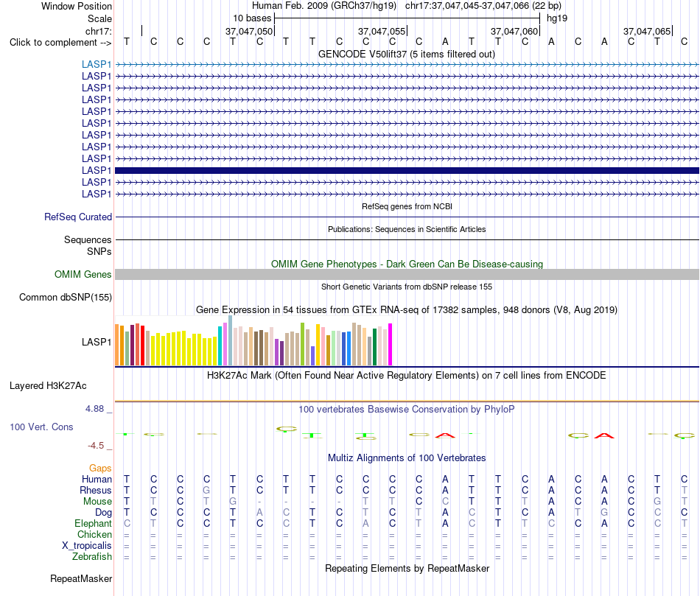Open '100 vertebrates Basewise Conservation by PhyloP' title
Image resolution: width=700 pixels, height=596 pixels.
pos(407,410)
